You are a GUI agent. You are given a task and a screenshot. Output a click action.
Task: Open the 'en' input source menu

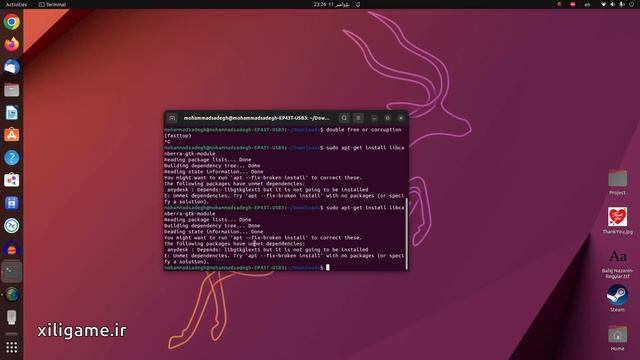pyautogui.click(x=587, y=4)
